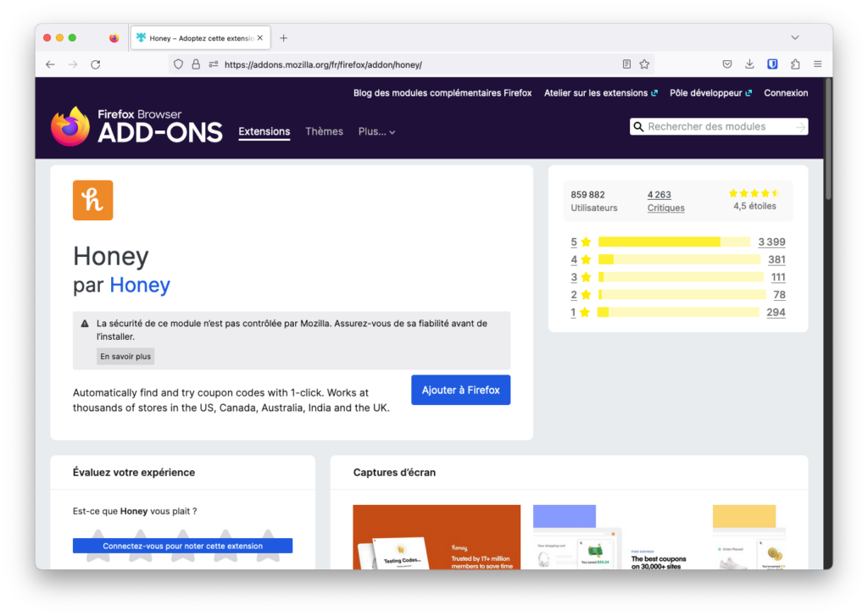868x616 pixels.
Task: Click the Honey author link
Action: (140, 285)
